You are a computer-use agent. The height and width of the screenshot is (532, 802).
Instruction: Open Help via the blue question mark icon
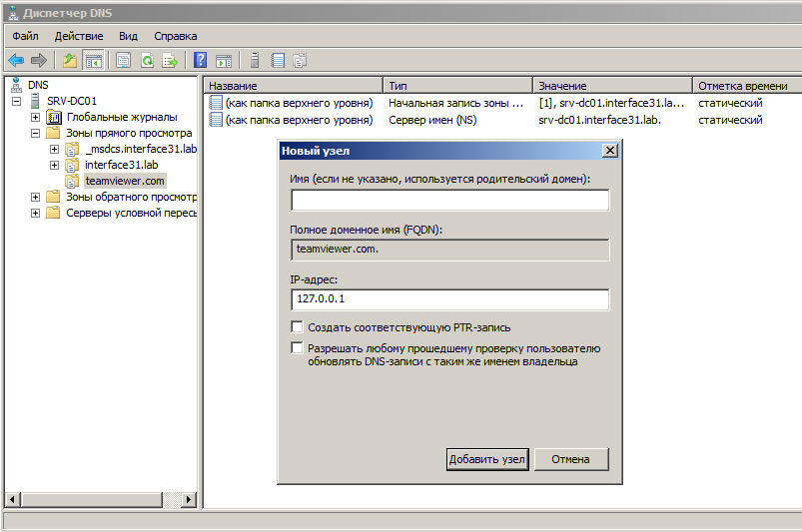[x=201, y=60]
